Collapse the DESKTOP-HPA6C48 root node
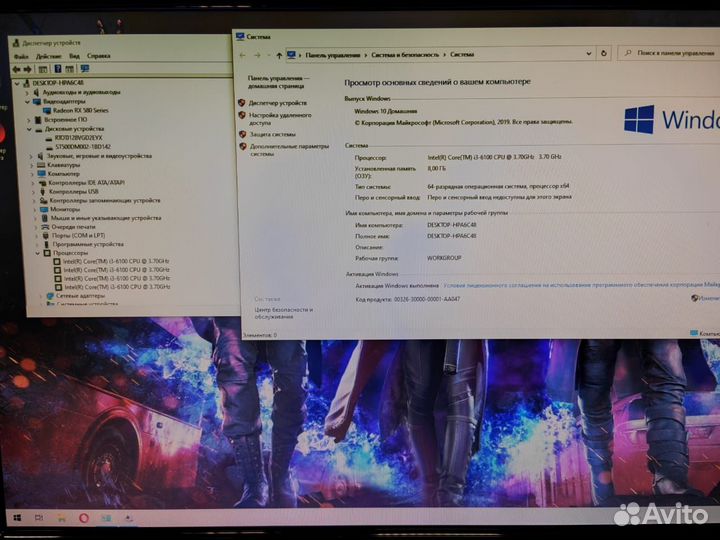Image resolution: width=720 pixels, height=540 pixels. (17, 84)
